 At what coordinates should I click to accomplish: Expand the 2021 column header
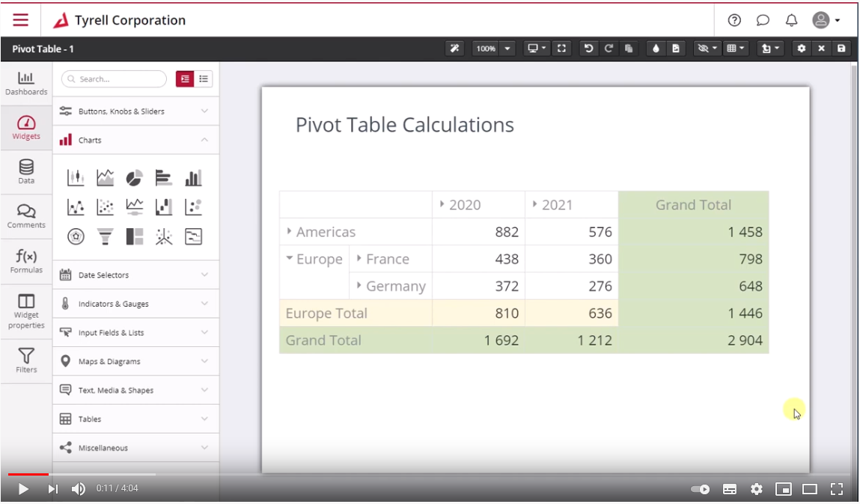click(x=534, y=204)
